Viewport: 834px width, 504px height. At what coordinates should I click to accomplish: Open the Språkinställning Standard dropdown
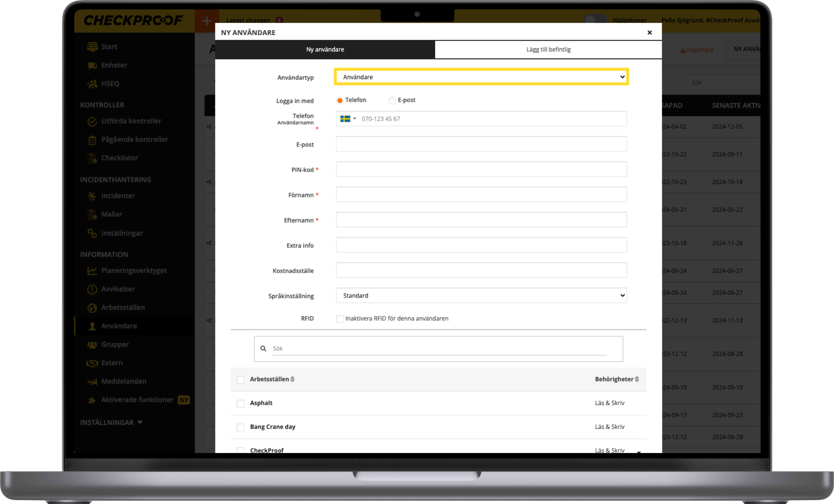481,296
